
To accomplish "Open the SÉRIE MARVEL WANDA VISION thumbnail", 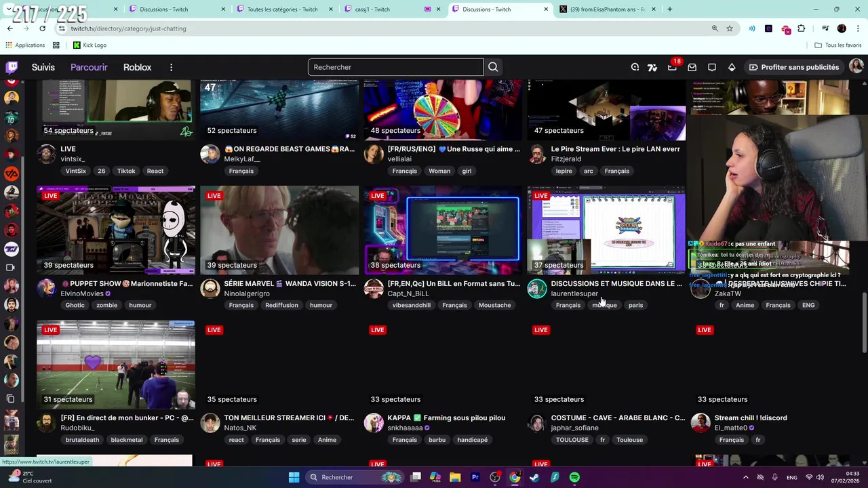I will [x=279, y=229].
